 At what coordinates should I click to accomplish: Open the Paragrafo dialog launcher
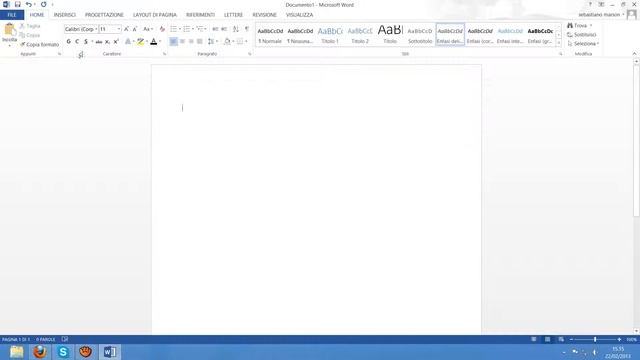pos(249,54)
